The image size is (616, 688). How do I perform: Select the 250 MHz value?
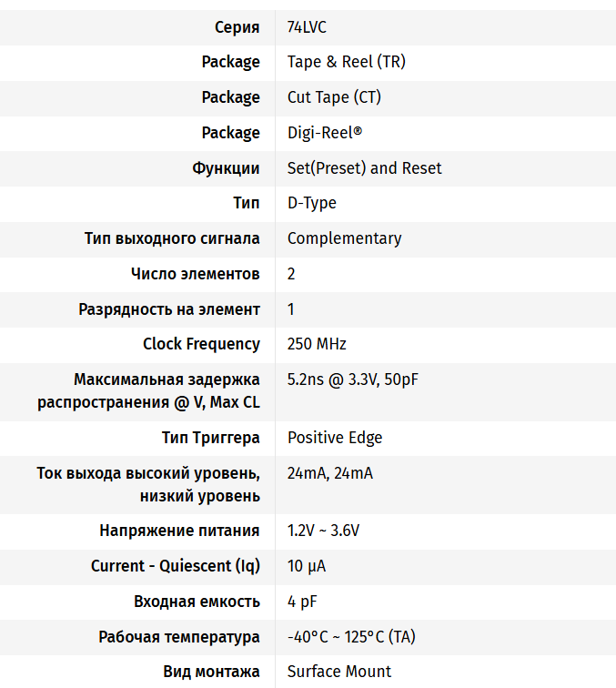tap(317, 344)
